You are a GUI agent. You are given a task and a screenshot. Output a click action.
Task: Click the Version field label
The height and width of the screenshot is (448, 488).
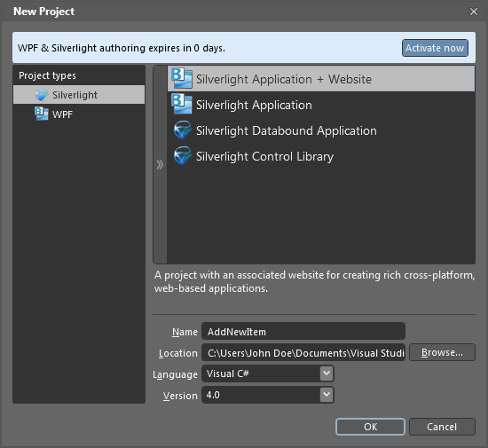[x=180, y=396]
